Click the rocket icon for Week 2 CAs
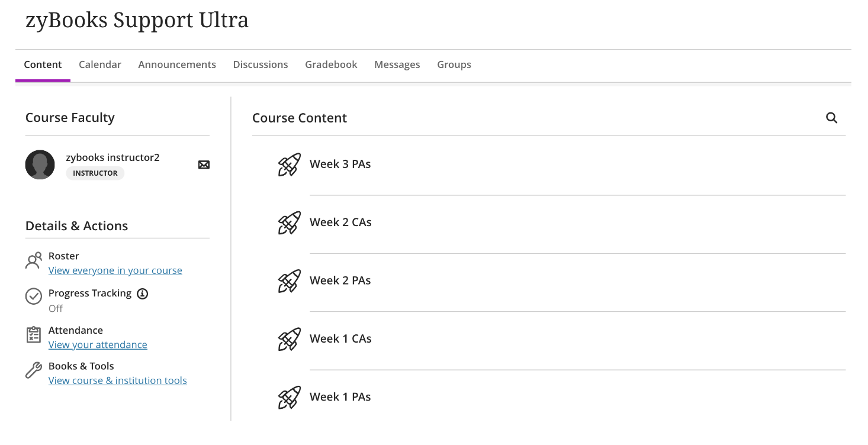868x445 pixels. (x=290, y=223)
